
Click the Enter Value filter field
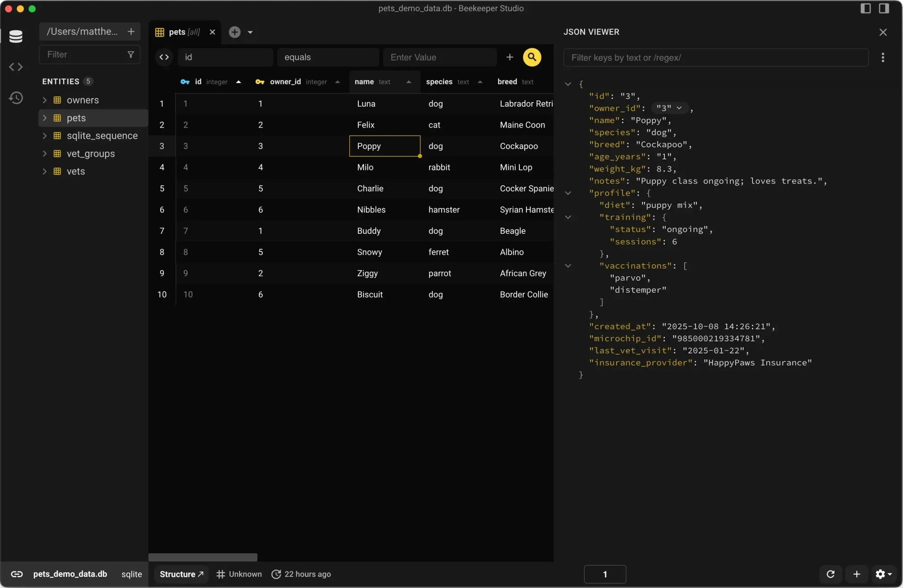[440, 57]
